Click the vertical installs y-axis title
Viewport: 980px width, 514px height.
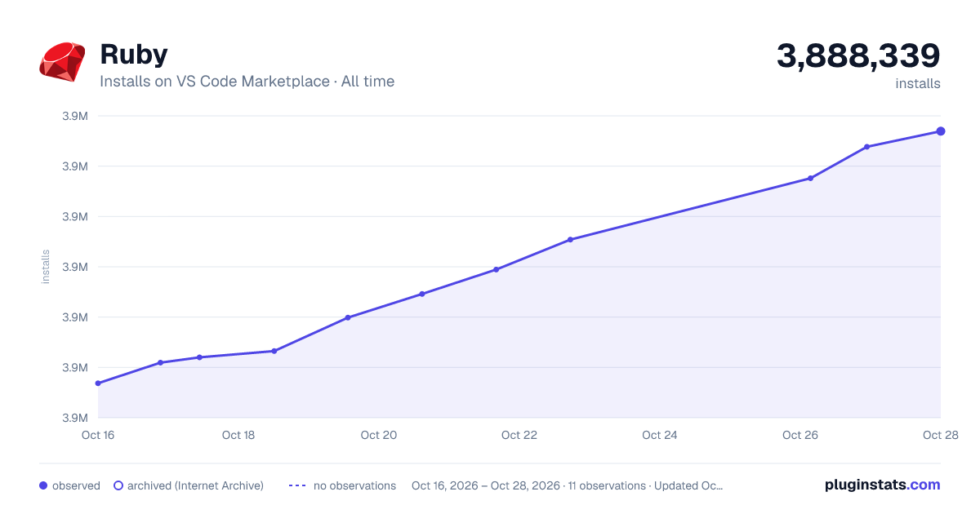[x=46, y=267]
